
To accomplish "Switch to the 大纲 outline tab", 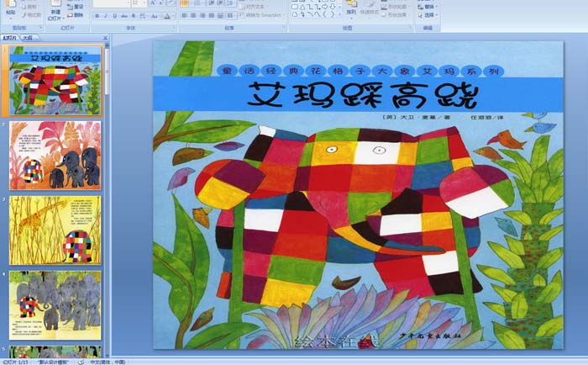I will 28,38.
